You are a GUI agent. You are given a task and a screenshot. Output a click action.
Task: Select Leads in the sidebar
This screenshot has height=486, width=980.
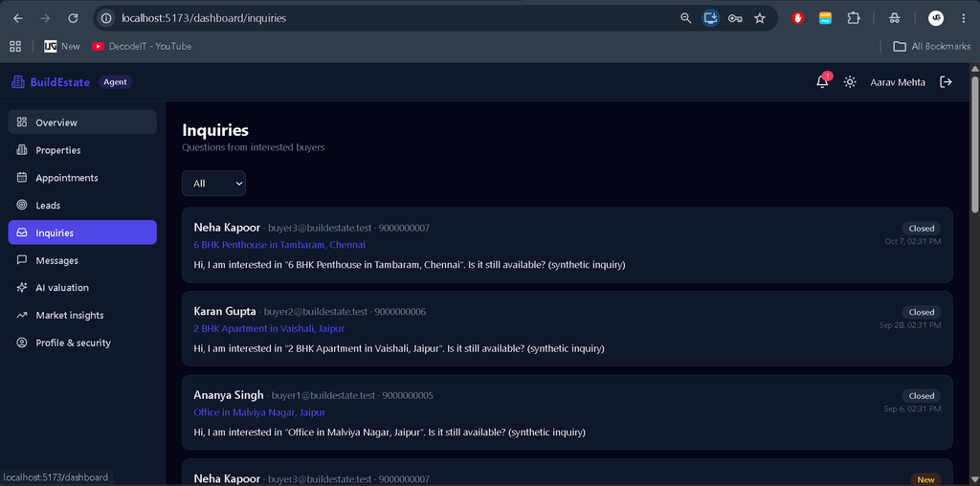(82, 205)
